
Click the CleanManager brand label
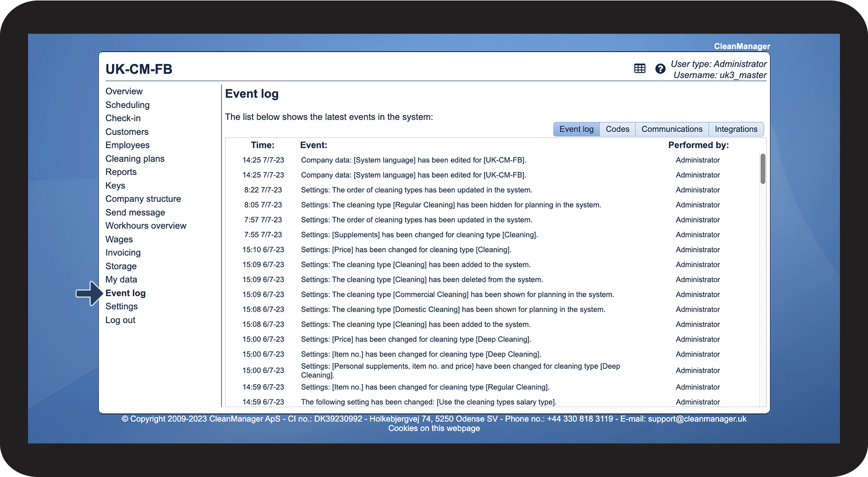tap(742, 46)
